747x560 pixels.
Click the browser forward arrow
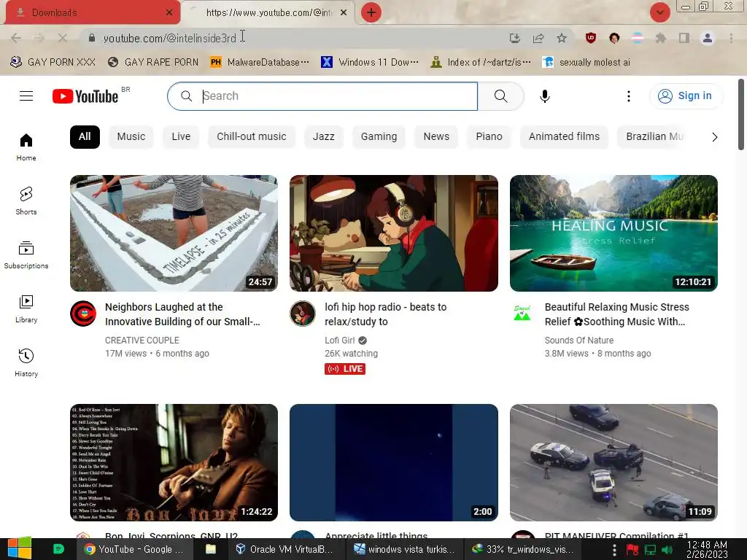tap(39, 38)
